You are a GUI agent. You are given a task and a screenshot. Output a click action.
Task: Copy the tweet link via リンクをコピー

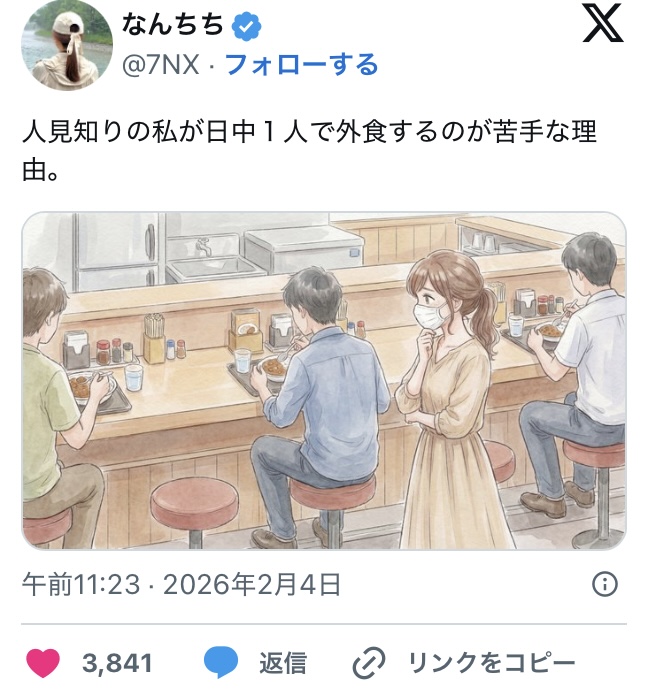491,663
